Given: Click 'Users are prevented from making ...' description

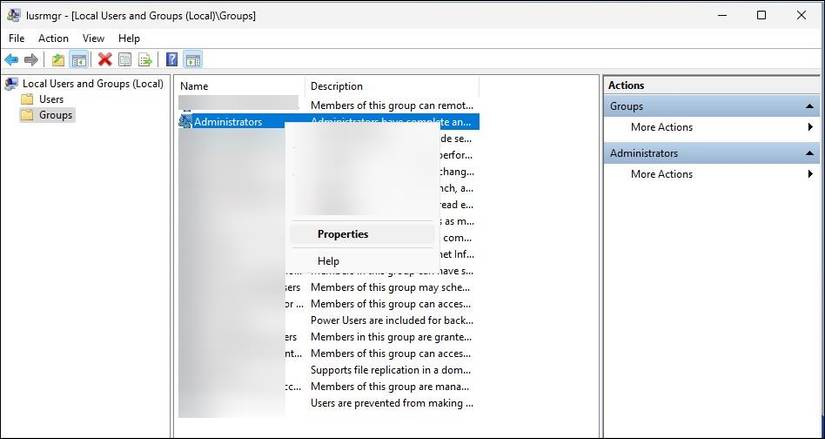Looking at the screenshot, I should pos(391,404).
